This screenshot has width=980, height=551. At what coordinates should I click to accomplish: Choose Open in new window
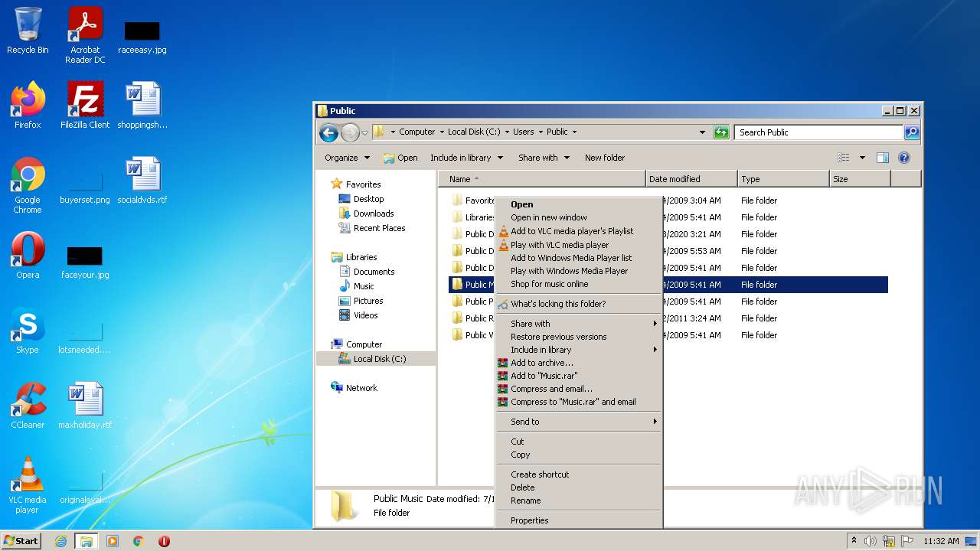(x=578, y=217)
